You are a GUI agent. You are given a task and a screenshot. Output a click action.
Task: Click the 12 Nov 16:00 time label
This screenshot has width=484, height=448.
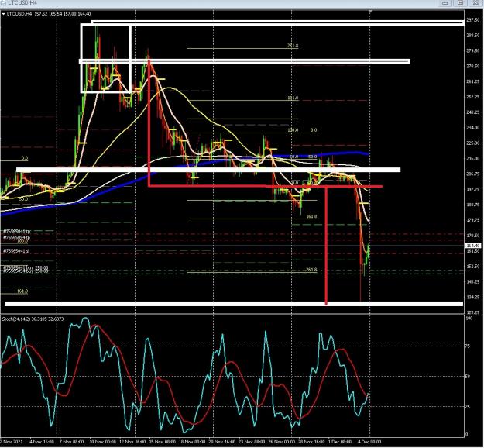(132, 442)
